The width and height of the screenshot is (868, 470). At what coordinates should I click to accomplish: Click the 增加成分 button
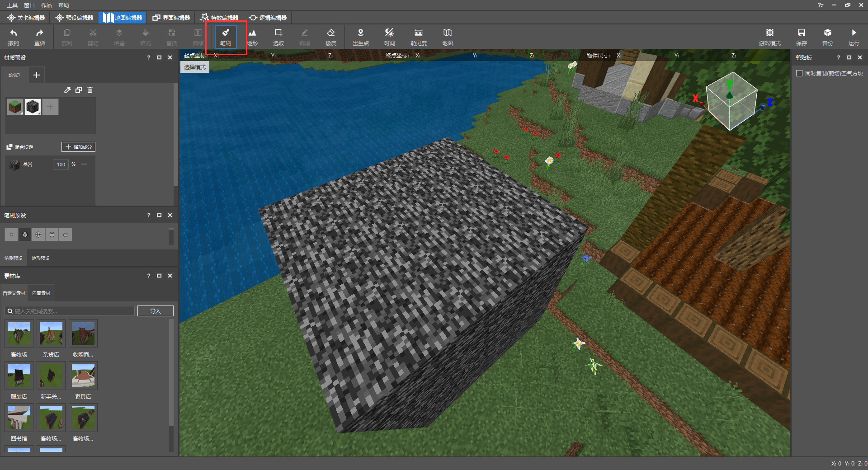click(x=79, y=147)
